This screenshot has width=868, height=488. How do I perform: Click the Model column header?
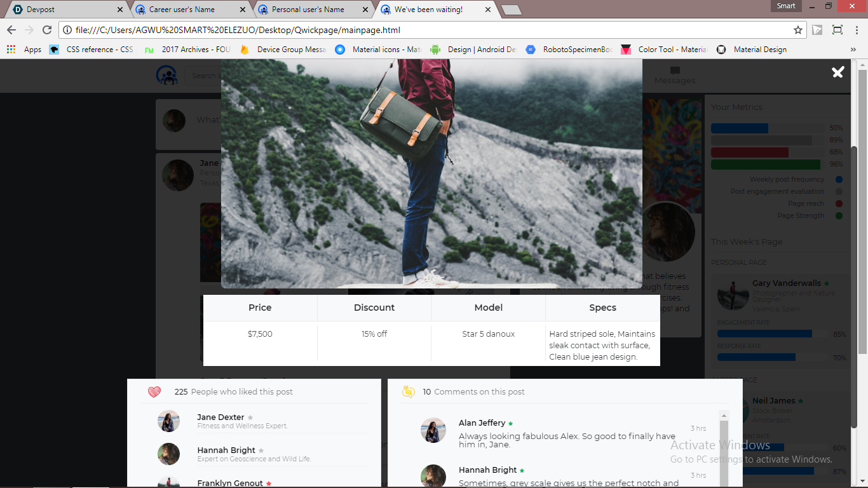pyautogui.click(x=488, y=308)
